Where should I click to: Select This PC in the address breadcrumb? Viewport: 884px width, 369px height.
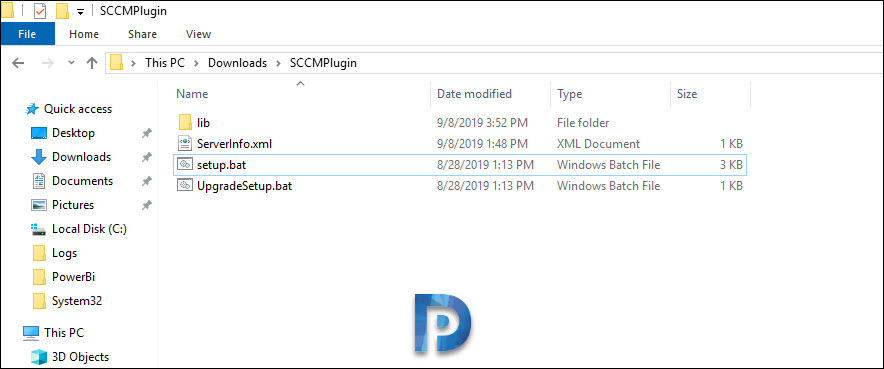(164, 63)
